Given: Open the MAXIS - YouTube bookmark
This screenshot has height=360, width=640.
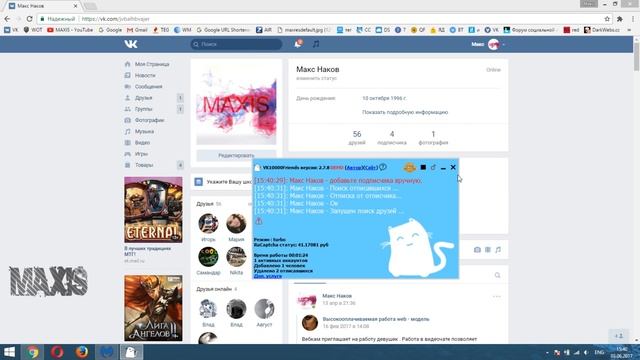Looking at the screenshot, I should (x=70, y=30).
